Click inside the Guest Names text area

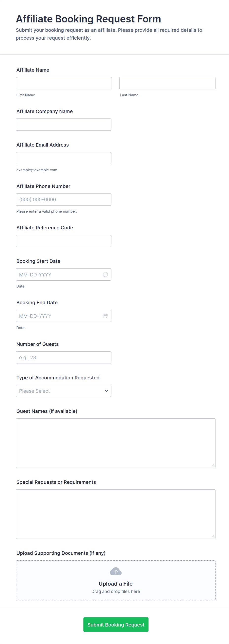tap(115, 443)
